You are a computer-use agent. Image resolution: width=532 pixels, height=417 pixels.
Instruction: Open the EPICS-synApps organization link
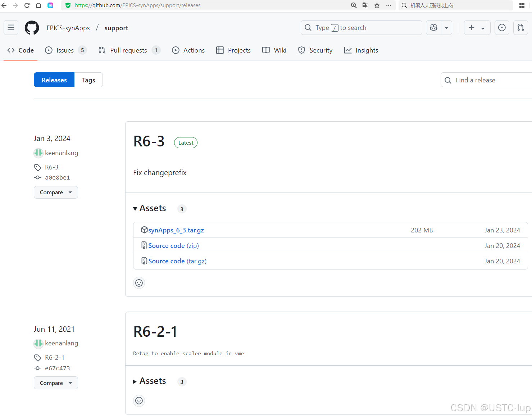(68, 28)
